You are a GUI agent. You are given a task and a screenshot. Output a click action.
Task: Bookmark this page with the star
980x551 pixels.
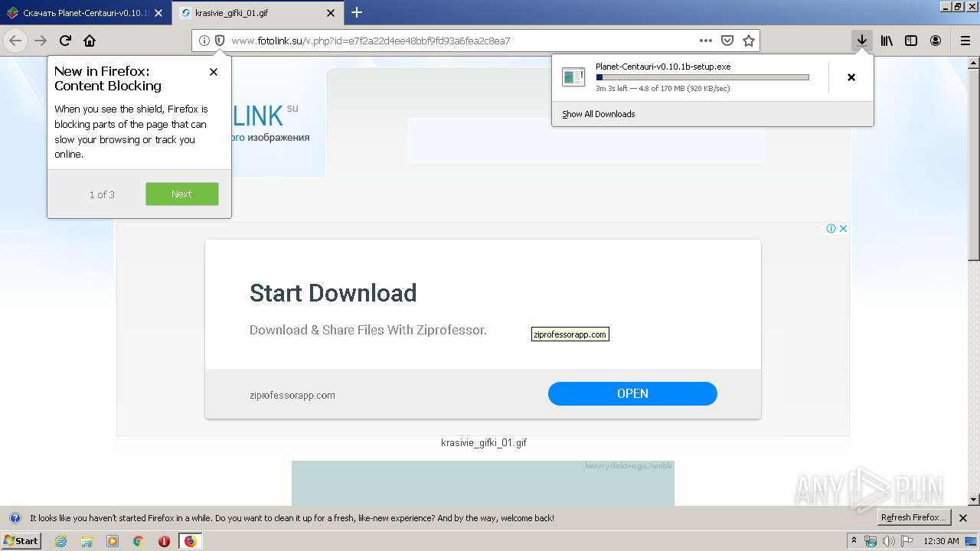[749, 41]
